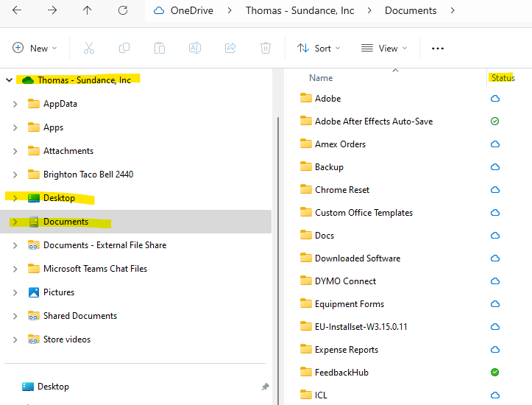Go back with the Back arrow

click(17, 10)
